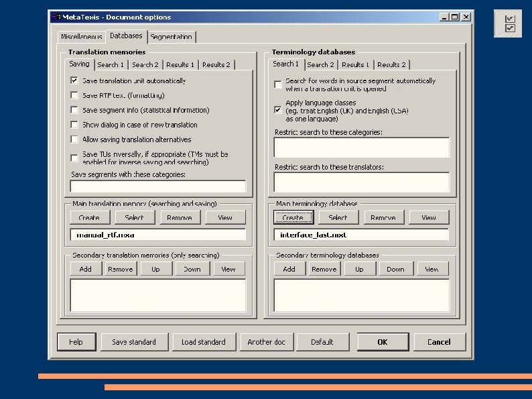The width and height of the screenshot is (532, 399).
Task: Move secondary terminology database Up
Action: coord(360,269)
